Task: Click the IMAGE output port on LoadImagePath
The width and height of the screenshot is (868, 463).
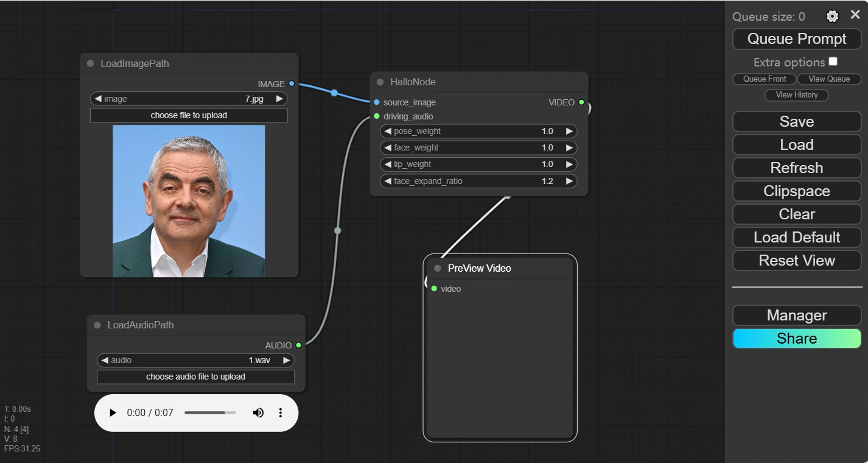Action: coord(292,83)
